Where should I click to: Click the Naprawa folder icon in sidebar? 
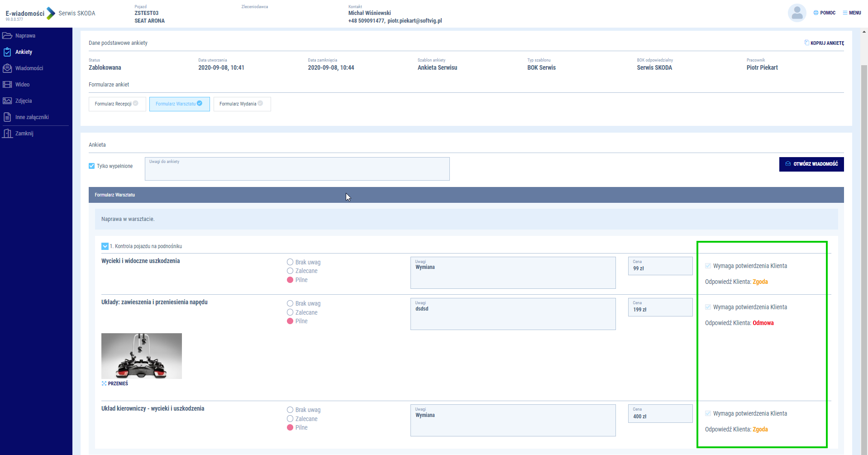pos(7,36)
